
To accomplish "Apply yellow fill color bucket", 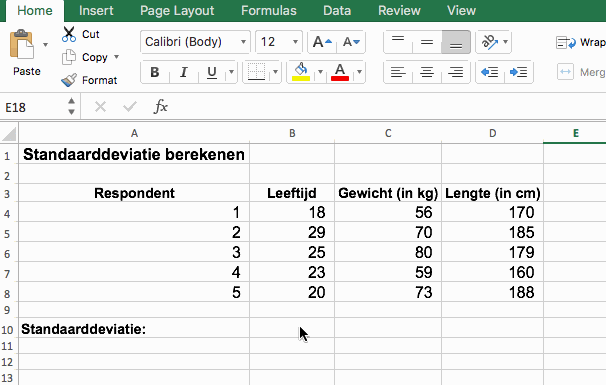I will click(x=301, y=72).
